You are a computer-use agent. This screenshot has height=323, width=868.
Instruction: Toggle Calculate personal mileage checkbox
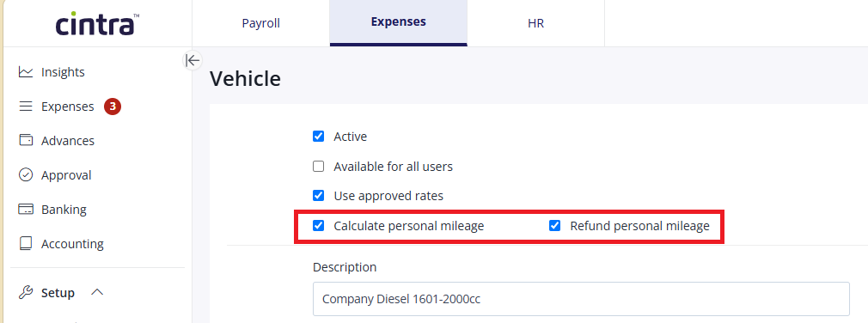(x=318, y=225)
